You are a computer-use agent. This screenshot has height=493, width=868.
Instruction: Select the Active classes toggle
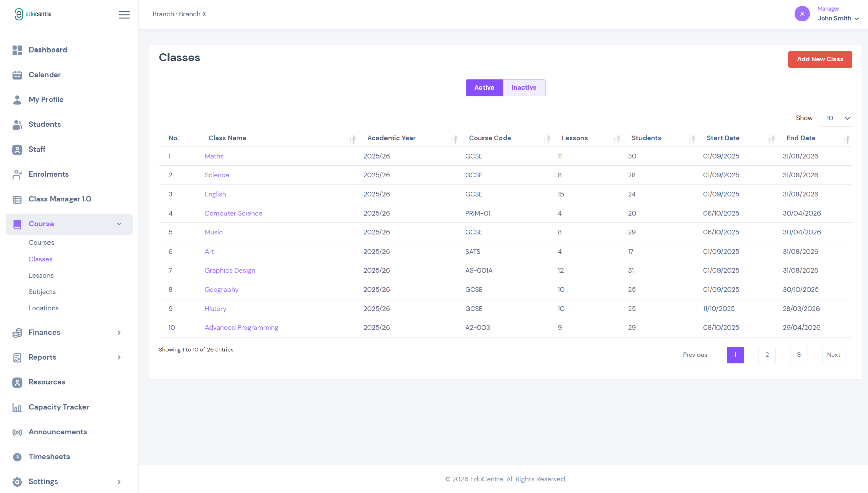coord(484,88)
